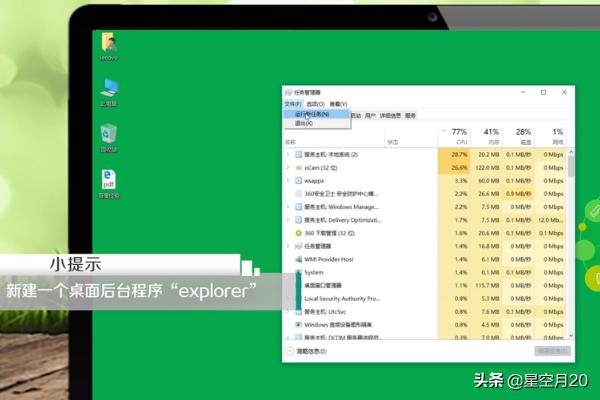Expand the 服务主机: 本地系统 (2) process group
The height and width of the screenshot is (400, 600).
pyautogui.click(x=288, y=155)
